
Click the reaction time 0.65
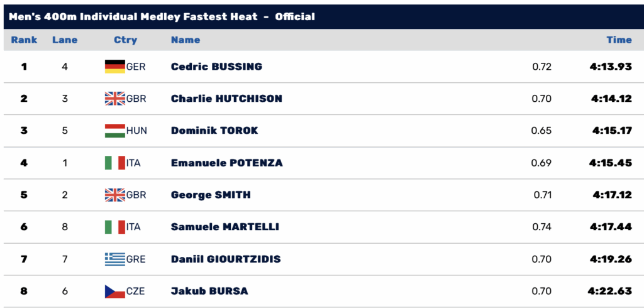(541, 131)
